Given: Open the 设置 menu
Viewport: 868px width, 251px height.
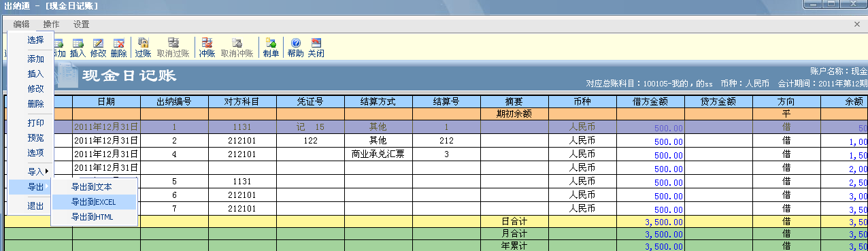Looking at the screenshot, I should click(x=81, y=24).
